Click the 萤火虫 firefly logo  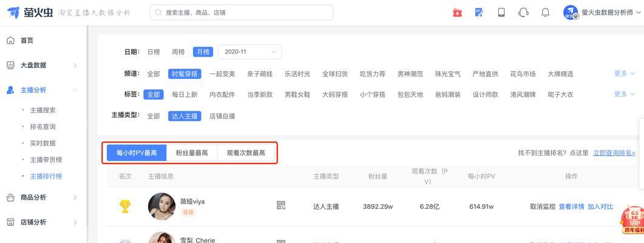tap(30, 12)
